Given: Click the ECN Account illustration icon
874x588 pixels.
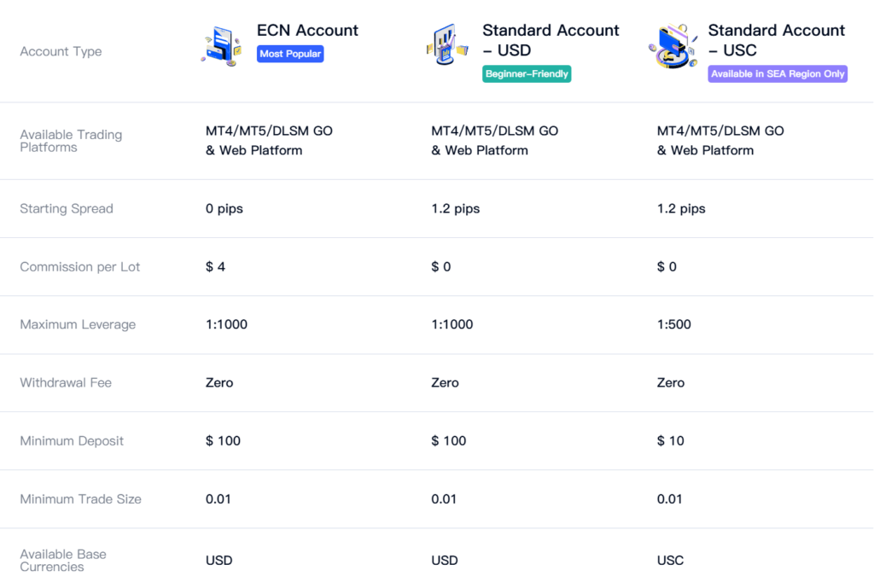Looking at the screenshot, I should 223,47.
